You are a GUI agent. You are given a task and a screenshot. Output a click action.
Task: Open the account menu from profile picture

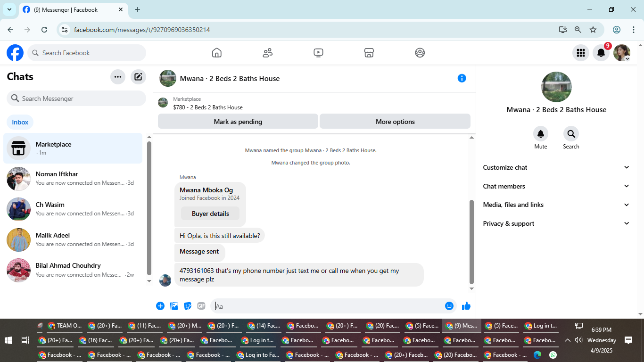(x=622, y=53)
